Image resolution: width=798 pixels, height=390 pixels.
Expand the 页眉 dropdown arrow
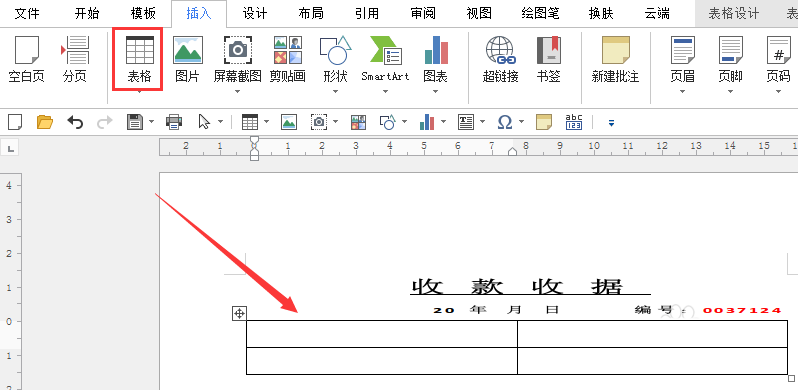click(x=682, y=92)
